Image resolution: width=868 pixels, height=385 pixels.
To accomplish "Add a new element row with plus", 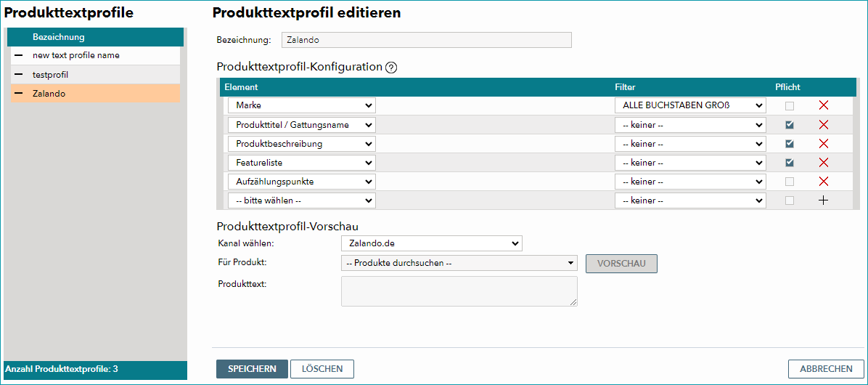I will pyautogui.click(x=823, y=200).
